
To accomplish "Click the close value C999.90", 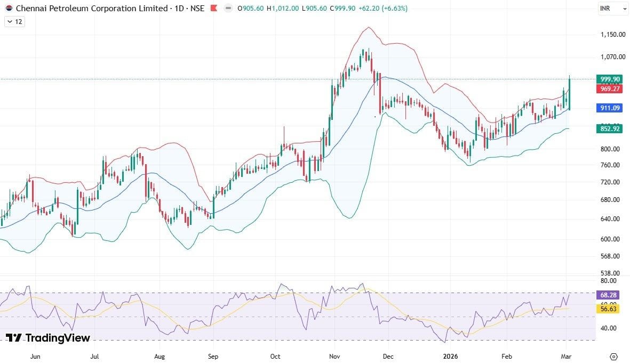I will click(x=342, y=8).
